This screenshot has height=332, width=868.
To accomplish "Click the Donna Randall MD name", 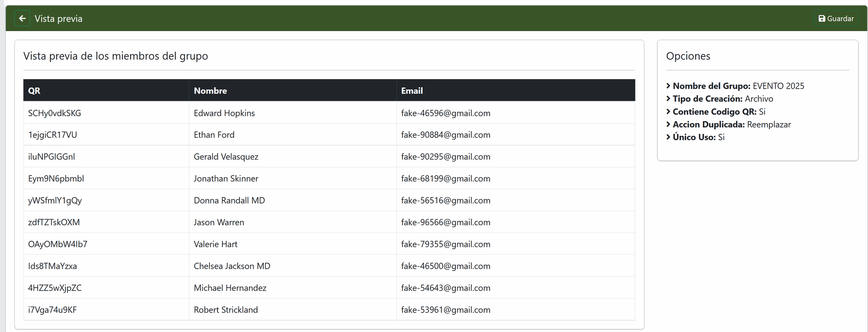I will 229,200.
